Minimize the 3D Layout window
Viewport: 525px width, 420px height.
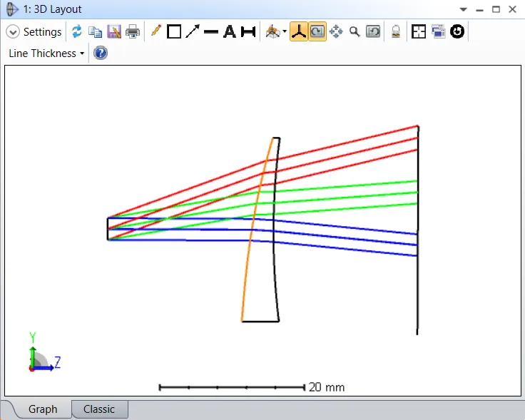[x=479, y=11]
